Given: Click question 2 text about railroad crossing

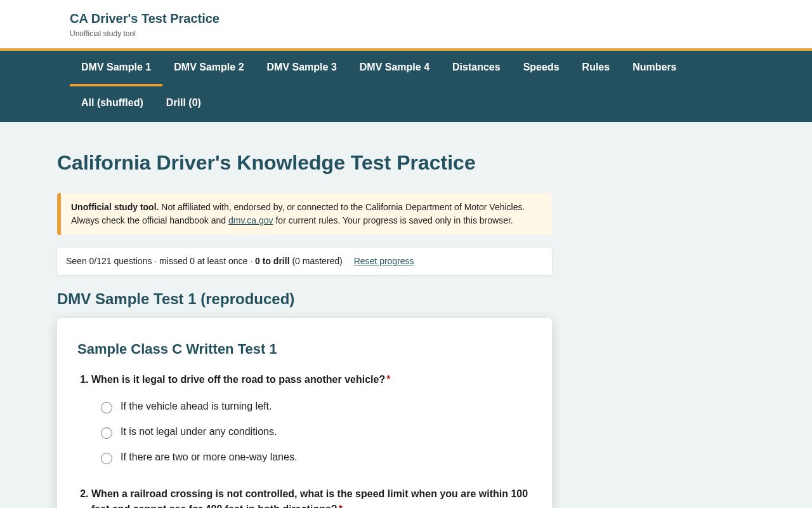Looking at the screenshot, I should pos(310,499).
